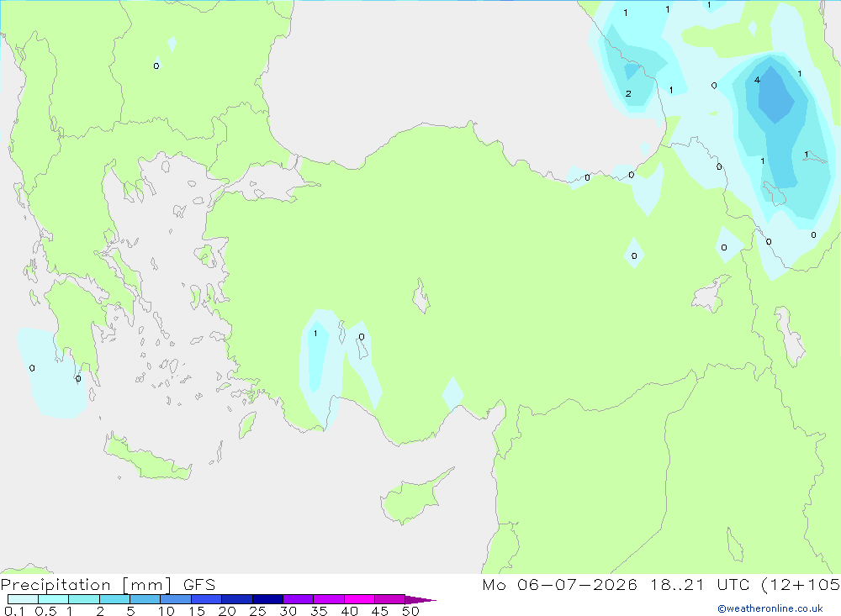Select the 20–25 mm navy legend swatch
Image resolution: width=841 pixels, height=616 pixels.
point(237,599)
